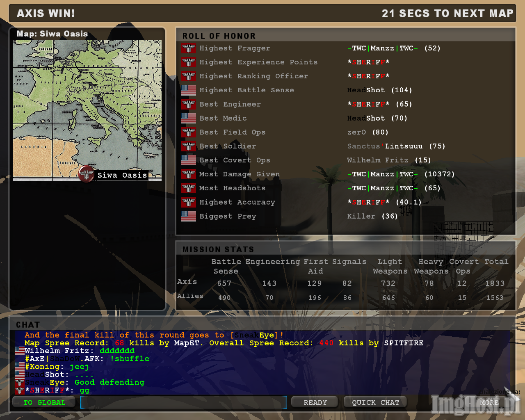This screenshot has height=420, width=525.
Task: Click the 'Good defending' chat message
Action: 110,382
